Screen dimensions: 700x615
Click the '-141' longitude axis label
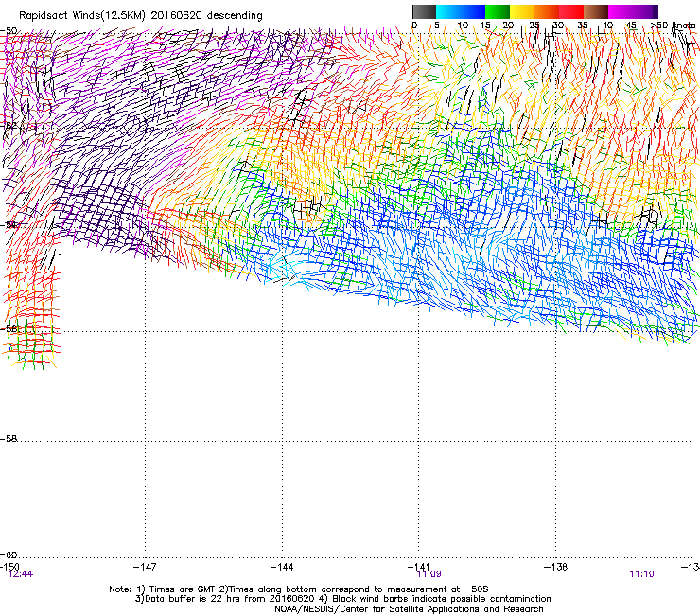click(x=419, y=567)
